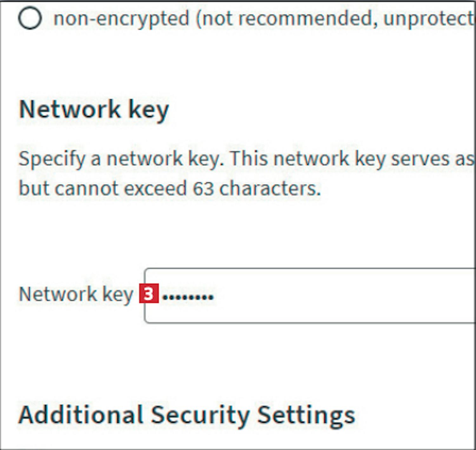Screen dimensions: 476x450
Task: Click the "but cannot exceed 63 characters" line
Action: tap(170, 189)
